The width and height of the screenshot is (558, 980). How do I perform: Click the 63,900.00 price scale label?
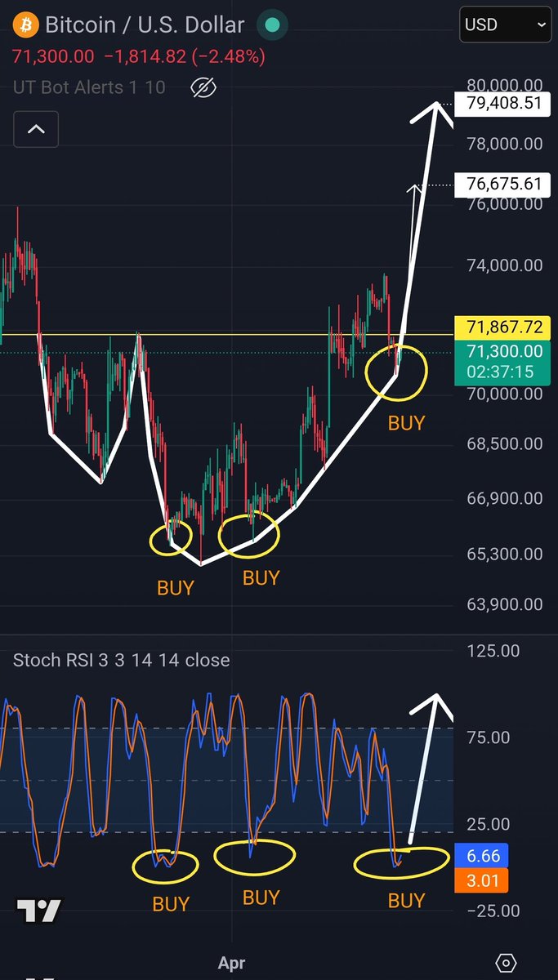pyautogui.click(x=504, y=604)
